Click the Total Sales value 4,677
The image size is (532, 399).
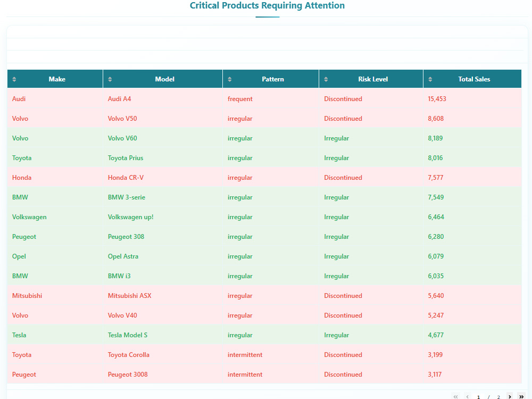click(x=436, y=335)
